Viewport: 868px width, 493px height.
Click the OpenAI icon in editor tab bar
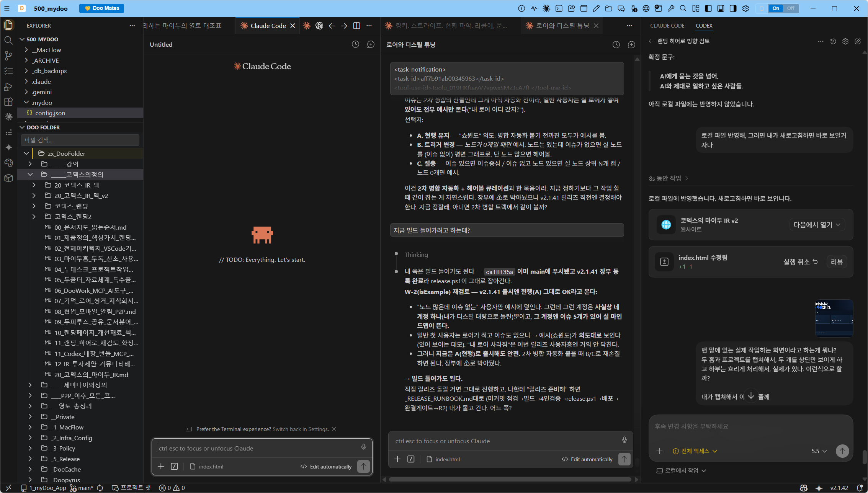pos(319,26)
